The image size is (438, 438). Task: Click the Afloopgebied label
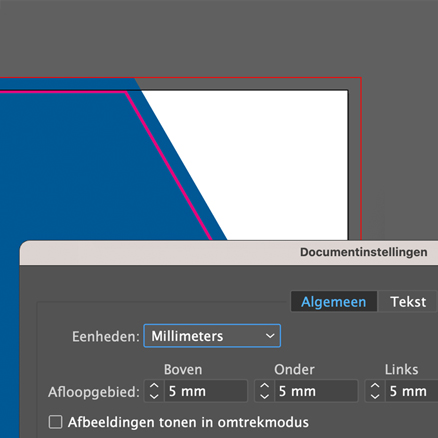point(94,392)
